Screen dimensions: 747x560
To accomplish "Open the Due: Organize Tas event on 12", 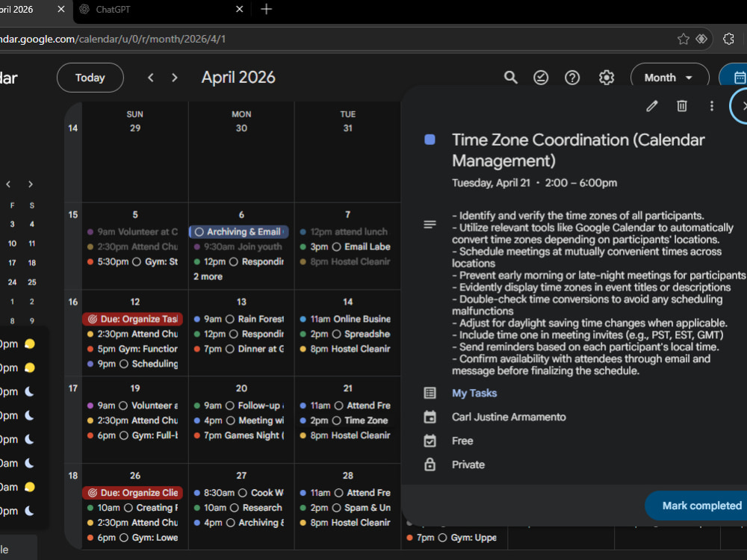I will [132, 319].
